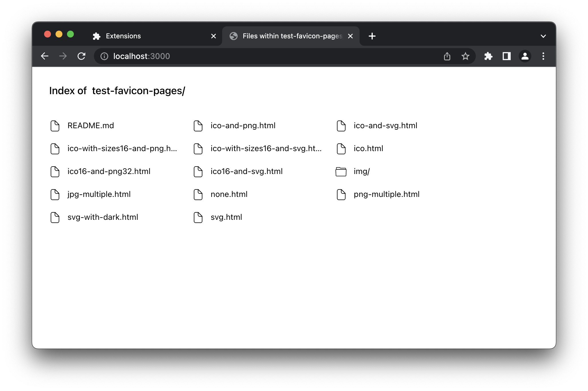Click the reload page icon
The width and height of the screenshot is (588, 391).
point(81,56)
